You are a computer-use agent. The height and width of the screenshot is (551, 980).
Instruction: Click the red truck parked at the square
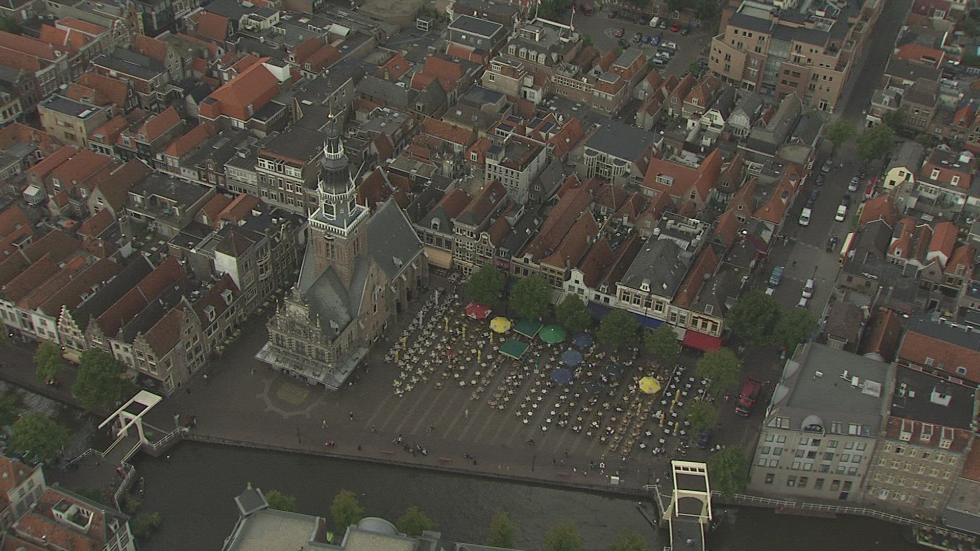[x=748, y=395]
